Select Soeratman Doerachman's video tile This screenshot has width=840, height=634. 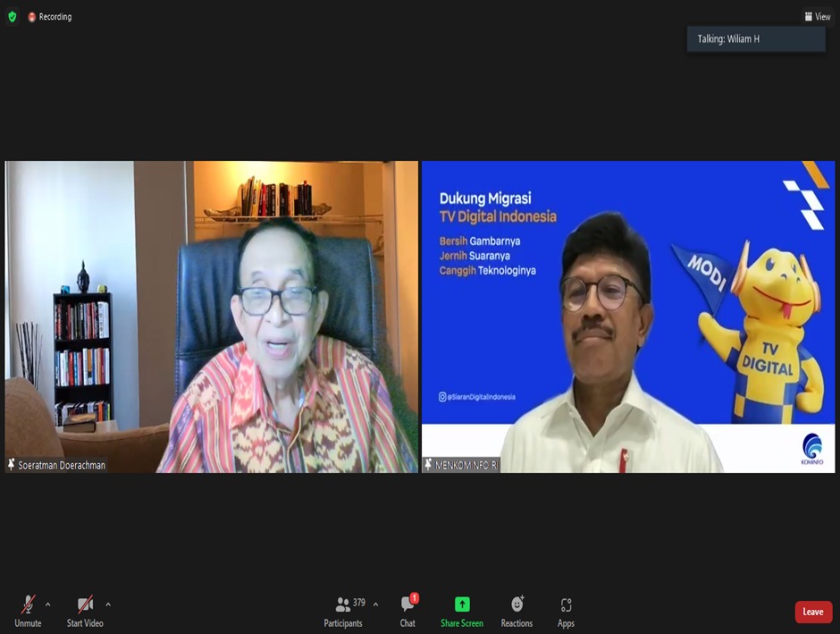[x=212, y=317]
